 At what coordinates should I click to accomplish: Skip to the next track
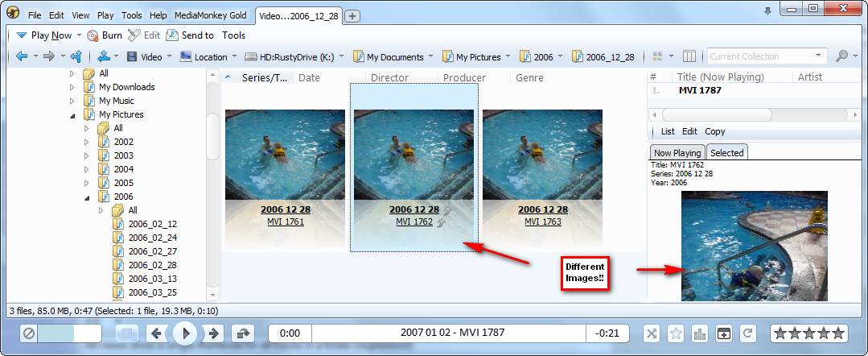[x=212, y=333]
